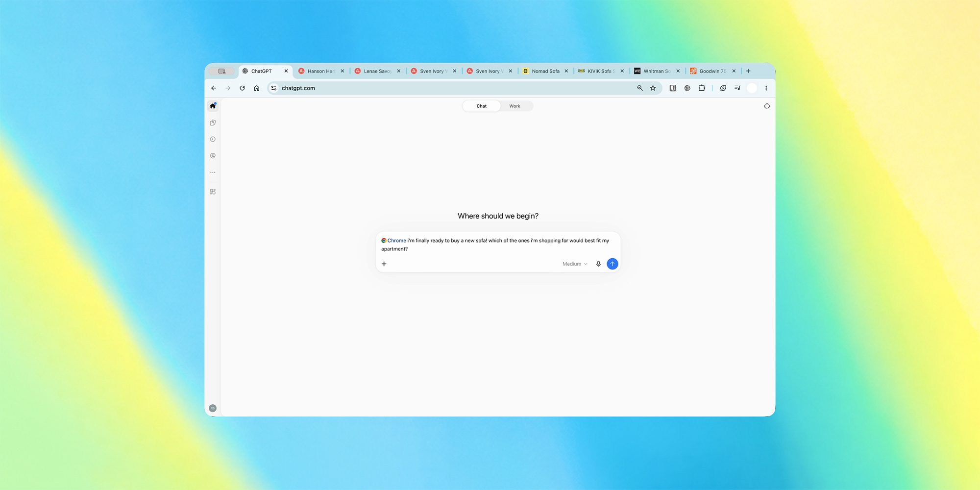This screenshot has width=980, height=490.
Task: Switch to Work mode
Action: 514,106
